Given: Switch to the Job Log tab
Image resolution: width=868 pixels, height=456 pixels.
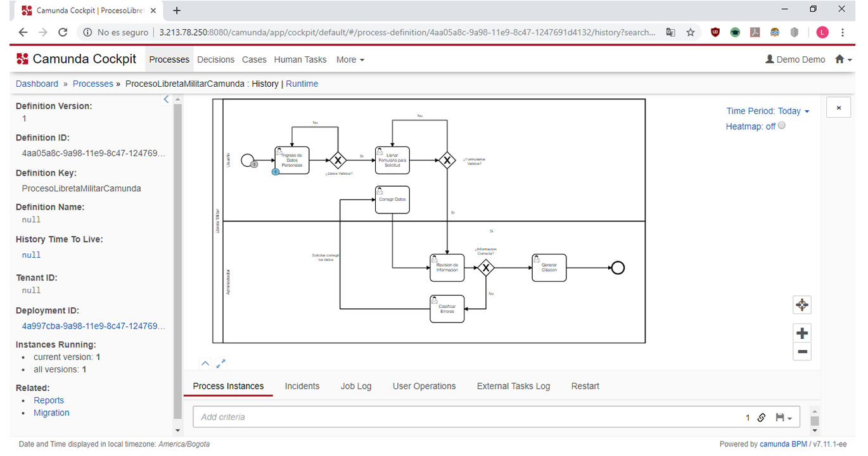Looking at the screenshot, I should coord(356,386).
